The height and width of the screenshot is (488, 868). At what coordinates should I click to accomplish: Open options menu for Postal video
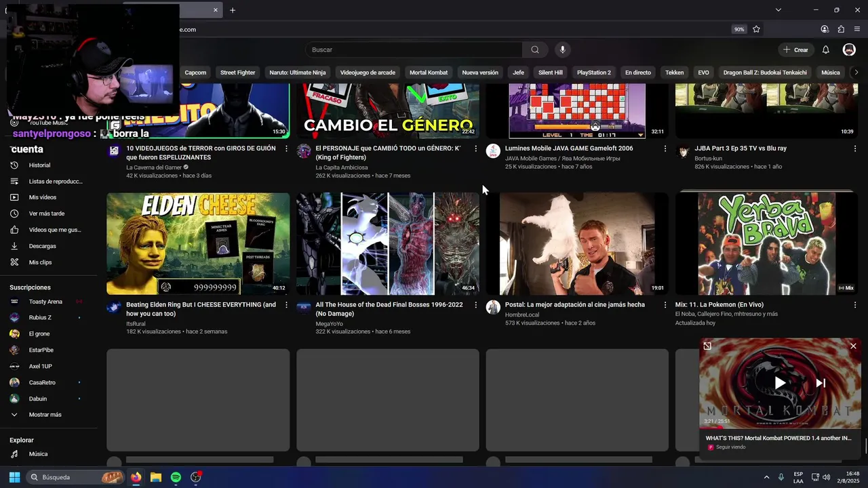[x=665, y=305]
